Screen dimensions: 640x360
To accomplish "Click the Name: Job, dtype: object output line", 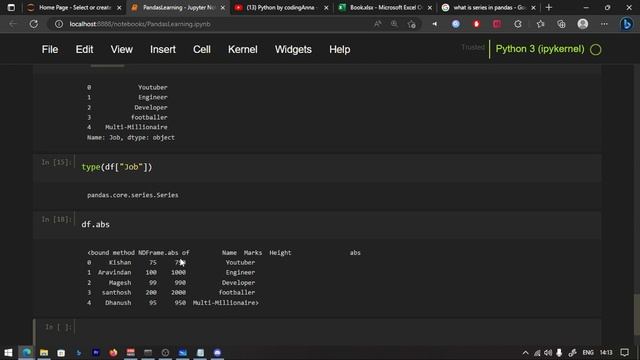I will (131, 138).
